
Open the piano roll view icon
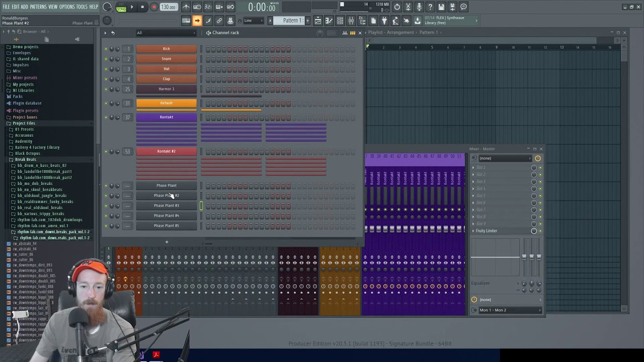pos(329,21)
